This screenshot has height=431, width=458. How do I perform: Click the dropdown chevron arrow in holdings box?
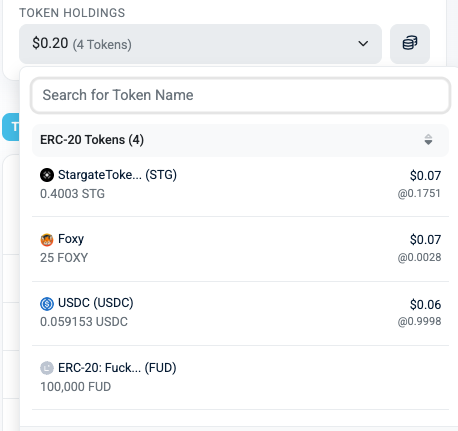(x=363, y=43)
